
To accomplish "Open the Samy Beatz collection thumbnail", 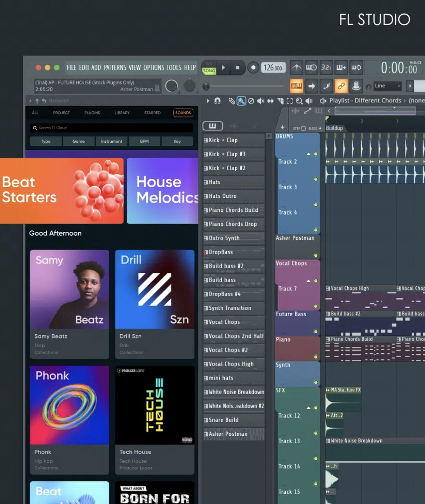I will coord(70,289).
